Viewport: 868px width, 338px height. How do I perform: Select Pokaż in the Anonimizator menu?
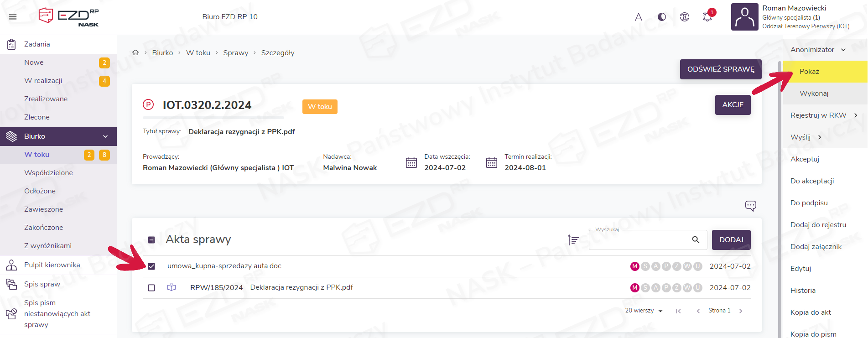pyautogui.click(x=810, y=72)
